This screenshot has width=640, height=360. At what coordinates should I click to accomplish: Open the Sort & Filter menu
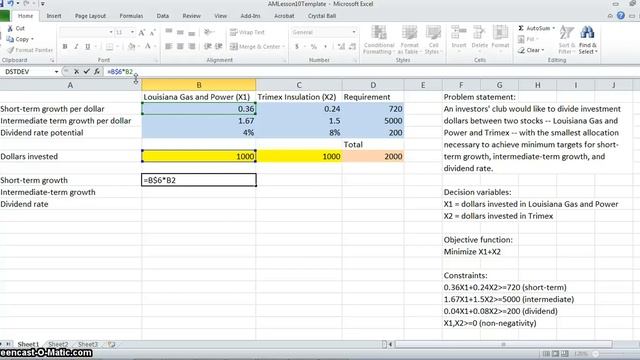(567, 40)
